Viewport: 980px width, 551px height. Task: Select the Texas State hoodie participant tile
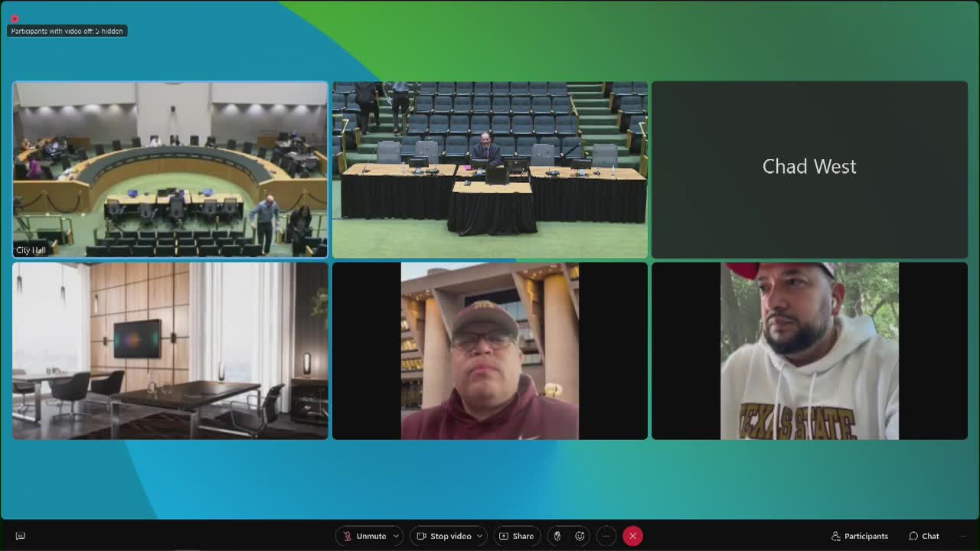809,350
